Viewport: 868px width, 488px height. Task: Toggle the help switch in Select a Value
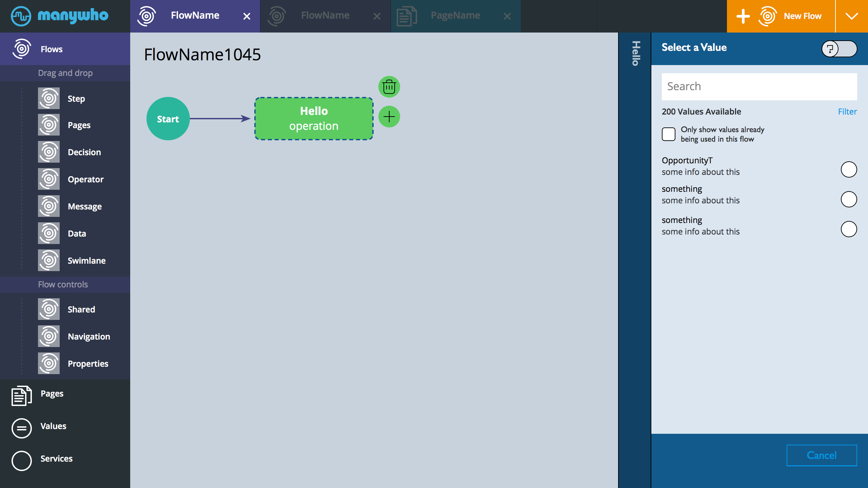[x=839, y=49]
